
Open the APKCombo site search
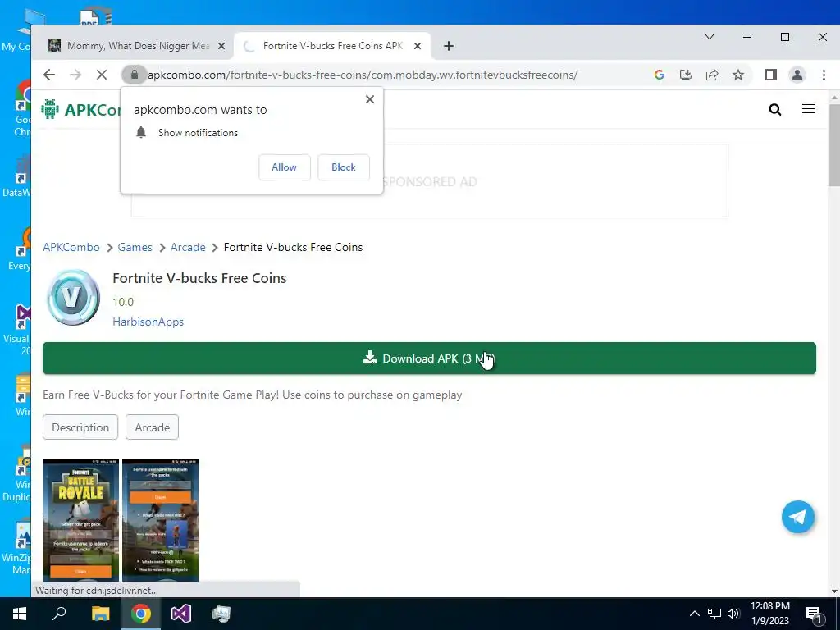774,110
